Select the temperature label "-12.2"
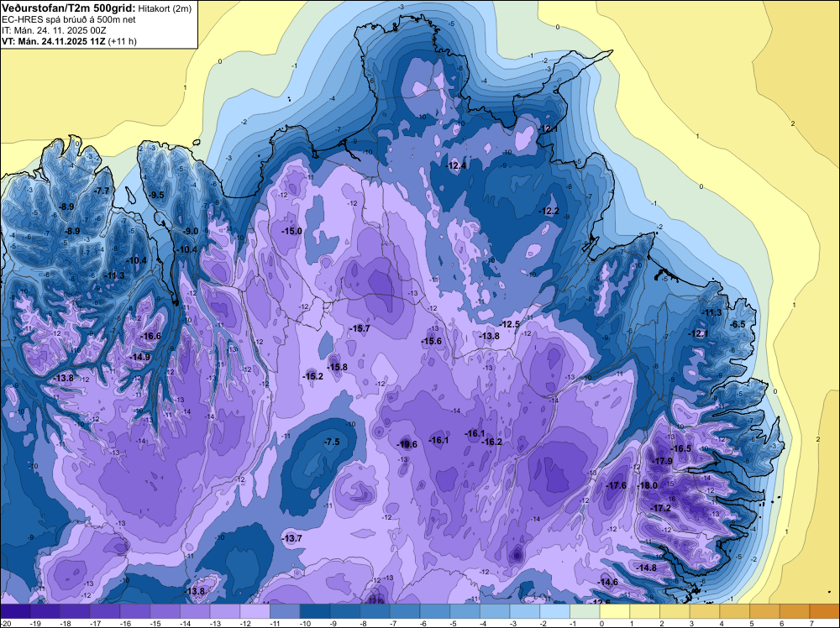The height and width of the screenshot is (628, 840). click(x=549, y=211)
